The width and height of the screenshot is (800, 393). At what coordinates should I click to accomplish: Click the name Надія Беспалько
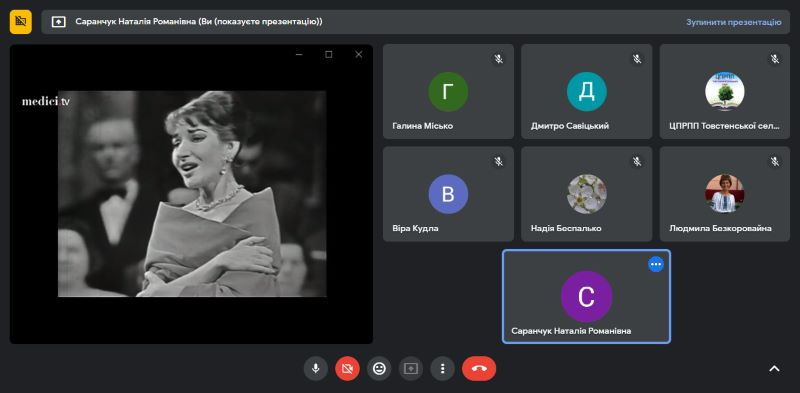pos(566,229)
